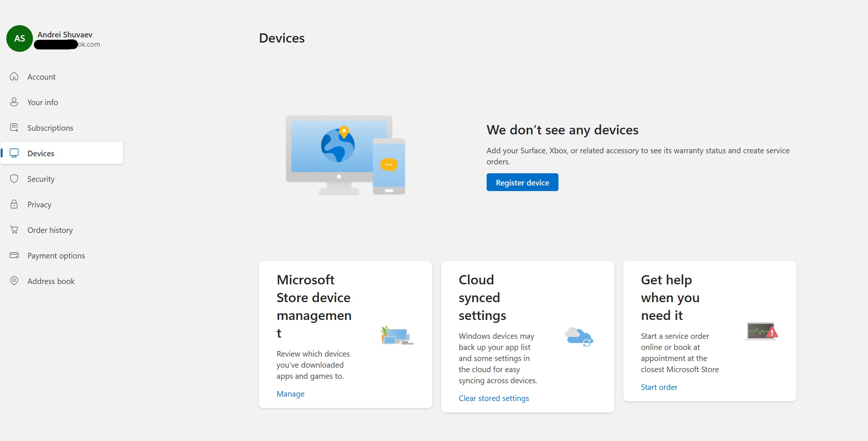Open the AS profile avatar
Image resolution: width=868 pixels, height=441 pixels.
[x=19, y=38]
